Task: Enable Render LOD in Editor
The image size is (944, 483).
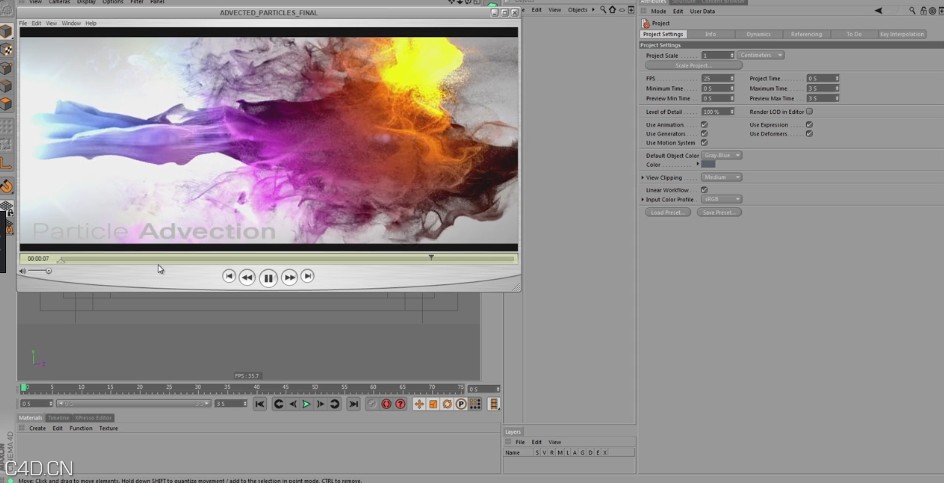Action: [x=809, y=111]
